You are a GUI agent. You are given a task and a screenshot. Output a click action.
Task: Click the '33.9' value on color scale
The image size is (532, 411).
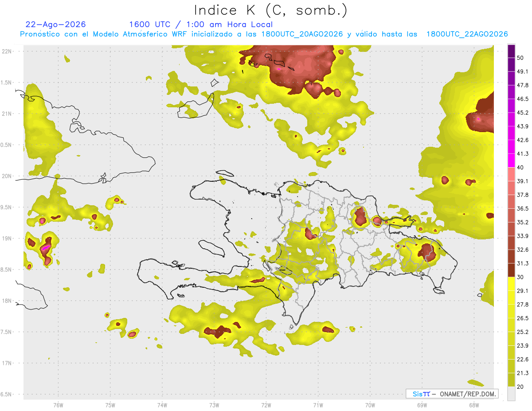coord(523,236)
